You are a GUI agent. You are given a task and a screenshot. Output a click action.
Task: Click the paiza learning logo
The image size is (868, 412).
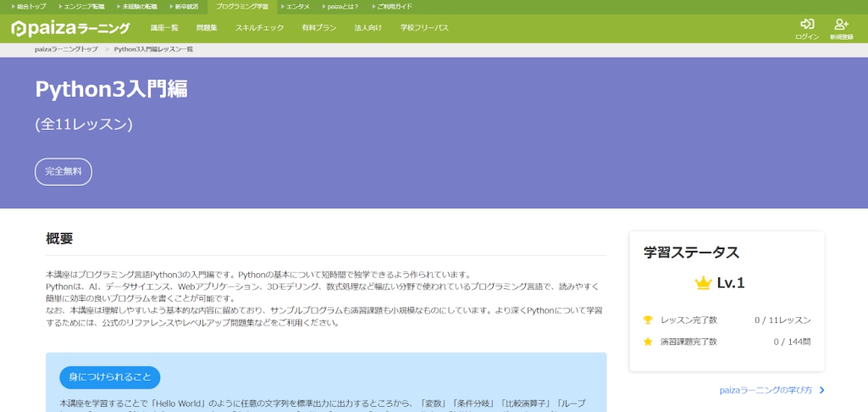coord(70,28)
